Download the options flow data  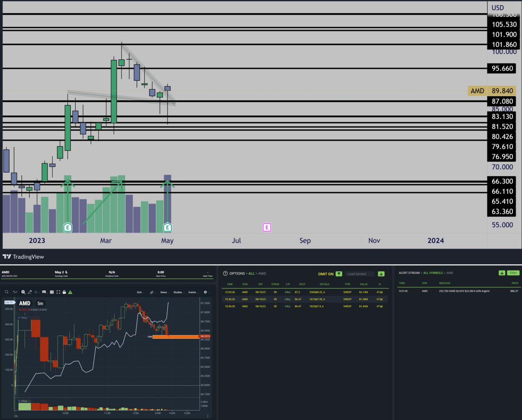coord(381,274)
